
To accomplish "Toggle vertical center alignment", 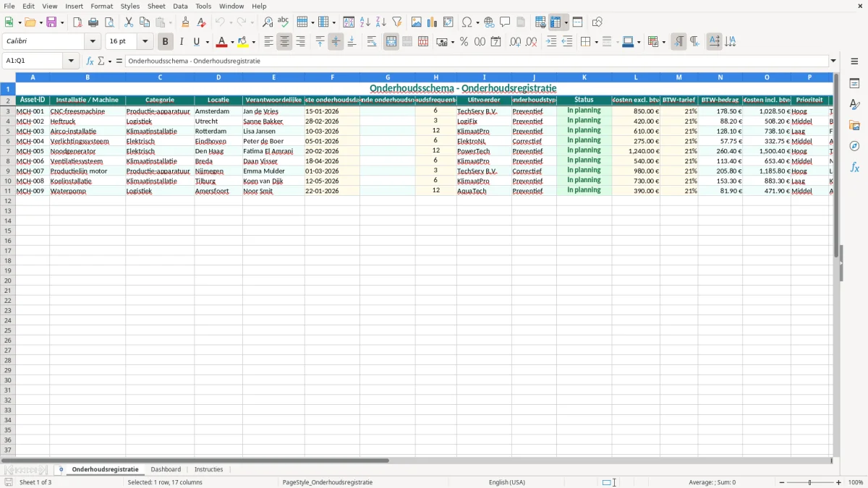I will click(x=336, y=42).
